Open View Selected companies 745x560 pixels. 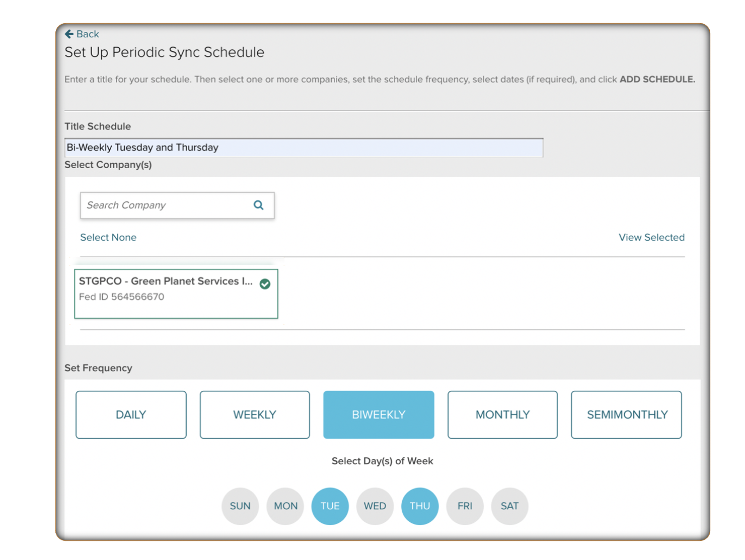651,237
